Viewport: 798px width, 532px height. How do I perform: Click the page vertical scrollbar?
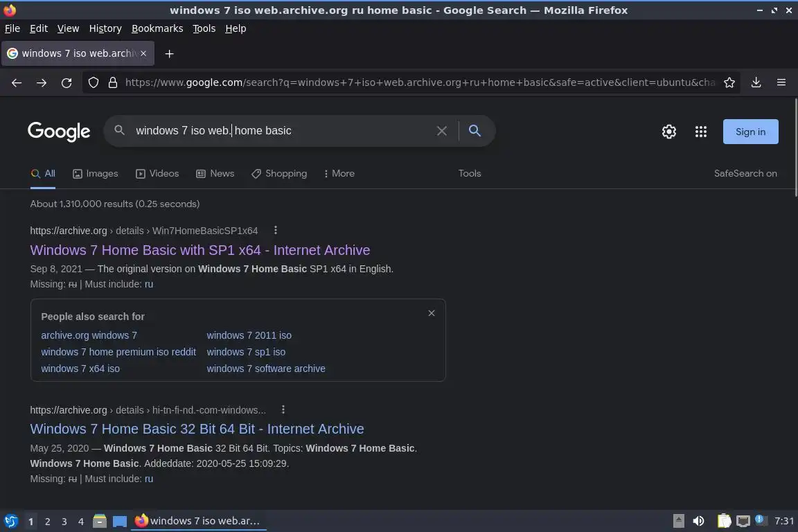point(795,148)
